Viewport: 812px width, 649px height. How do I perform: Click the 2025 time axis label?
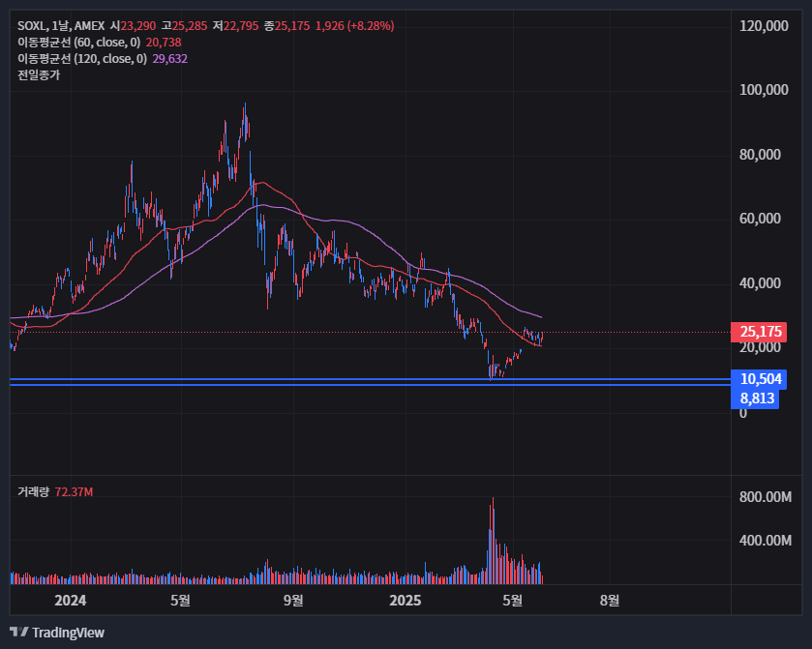405,601
